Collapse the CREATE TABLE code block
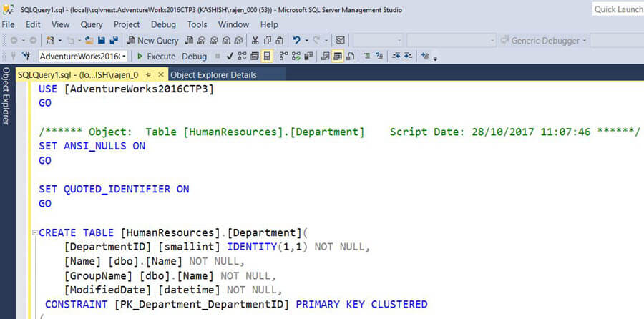Viewport: 644px width, 319px height. click(x=33, y=233)
